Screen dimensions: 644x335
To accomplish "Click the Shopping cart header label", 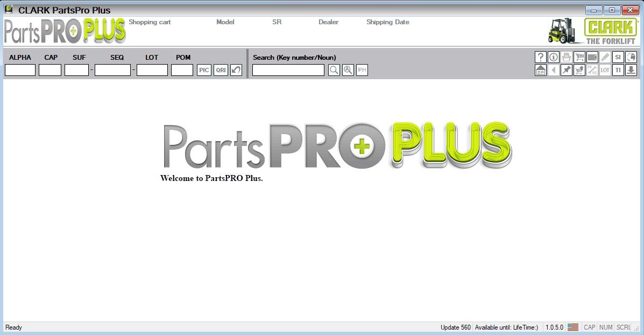I will pos(150,22).
